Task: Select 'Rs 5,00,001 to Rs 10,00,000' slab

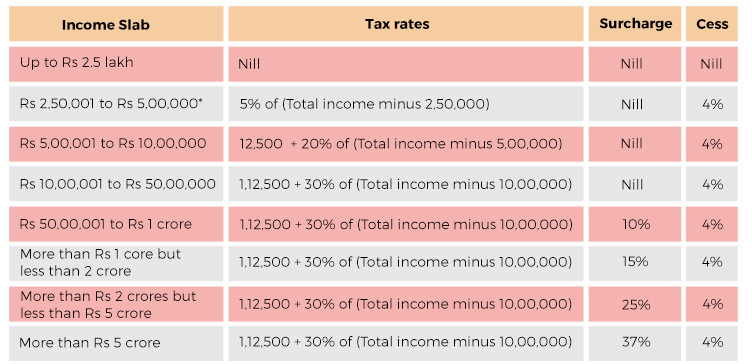Action: click(x=116, y=144)
